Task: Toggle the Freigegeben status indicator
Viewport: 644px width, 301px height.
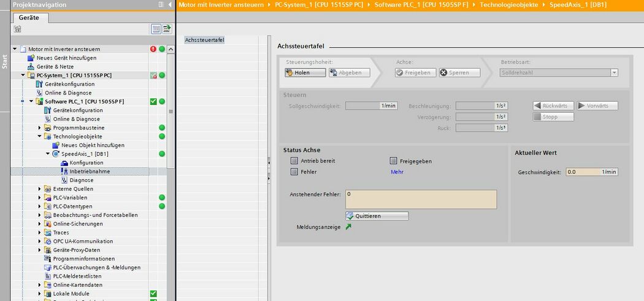Action: point(393,161)
